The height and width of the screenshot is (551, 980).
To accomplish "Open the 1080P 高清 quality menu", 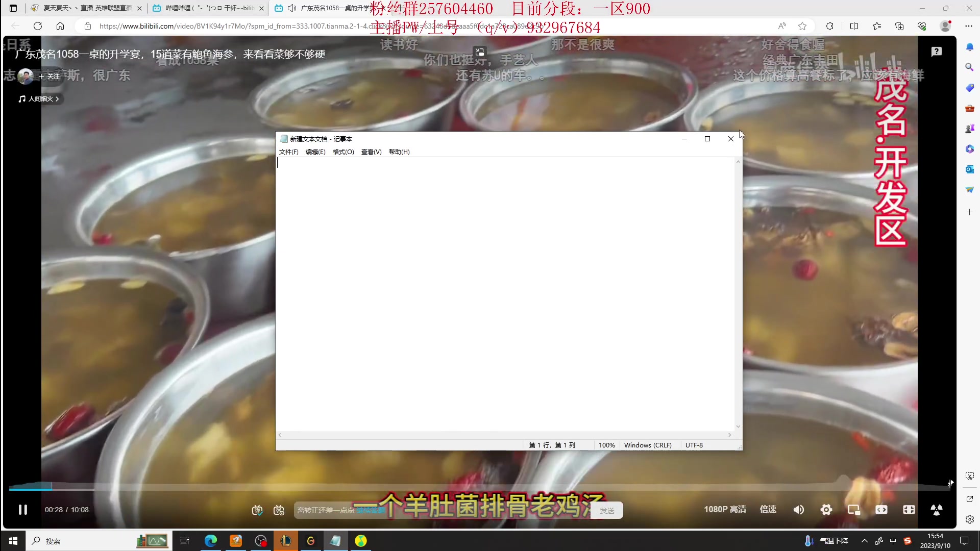I will tap(725, 510).
